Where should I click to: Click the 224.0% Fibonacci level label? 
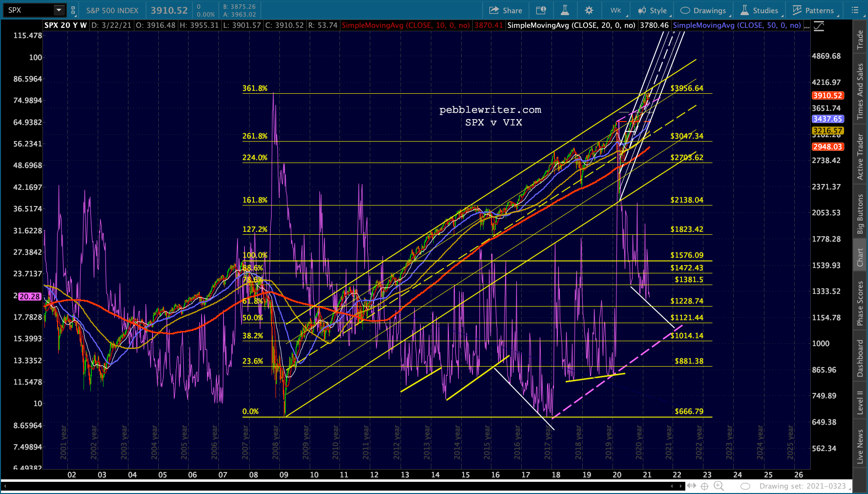pos(255,158)
